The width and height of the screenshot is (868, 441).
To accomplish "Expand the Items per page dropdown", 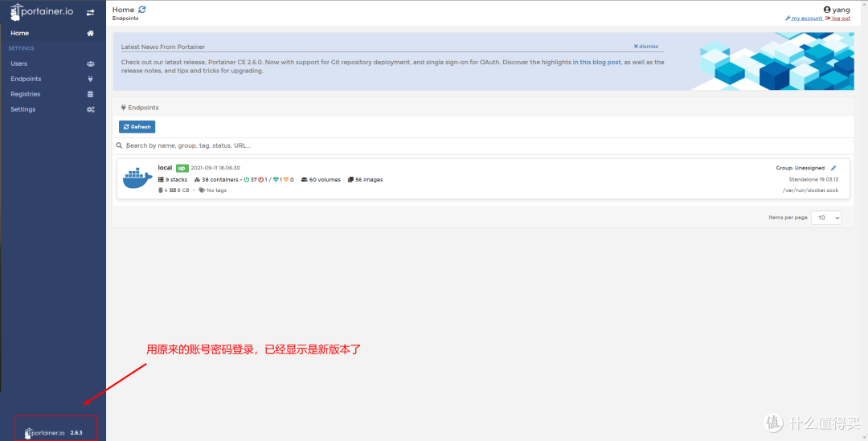I will (826, 218).
